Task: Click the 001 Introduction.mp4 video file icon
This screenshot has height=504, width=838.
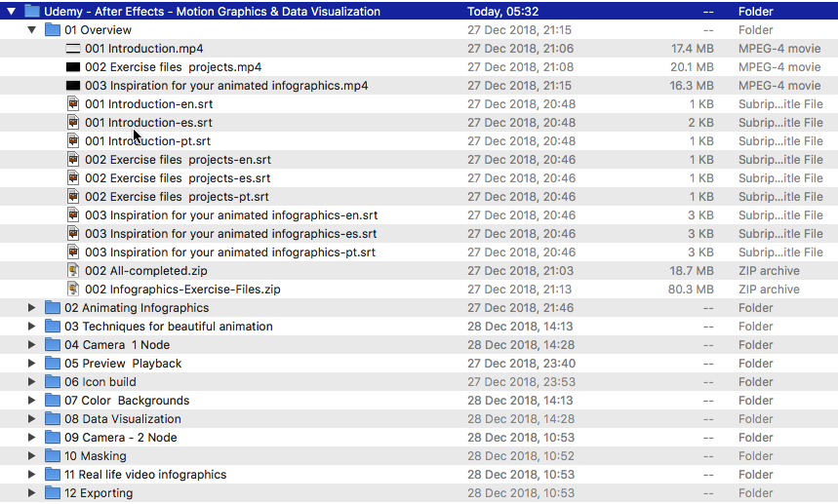Action: [73, 49]
